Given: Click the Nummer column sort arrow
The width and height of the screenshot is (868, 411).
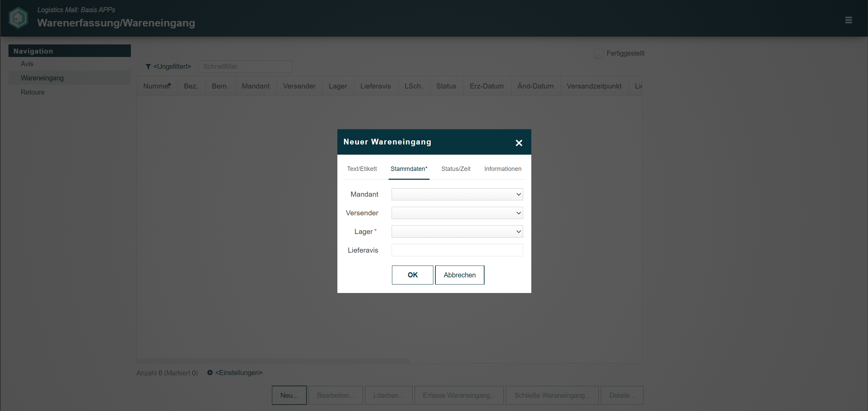Looking at the screenshot, I should 170,85.
